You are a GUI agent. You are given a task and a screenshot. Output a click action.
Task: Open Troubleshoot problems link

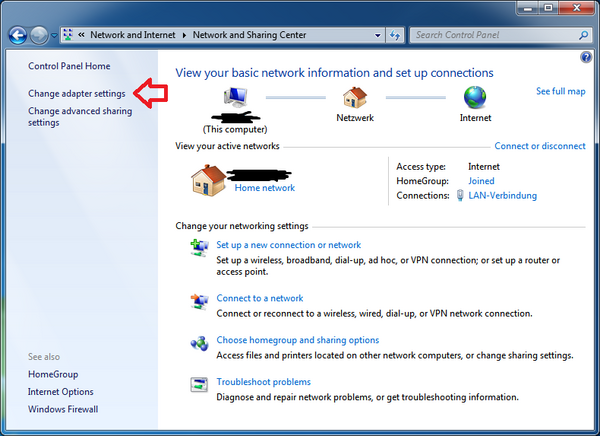click(263, 382)
